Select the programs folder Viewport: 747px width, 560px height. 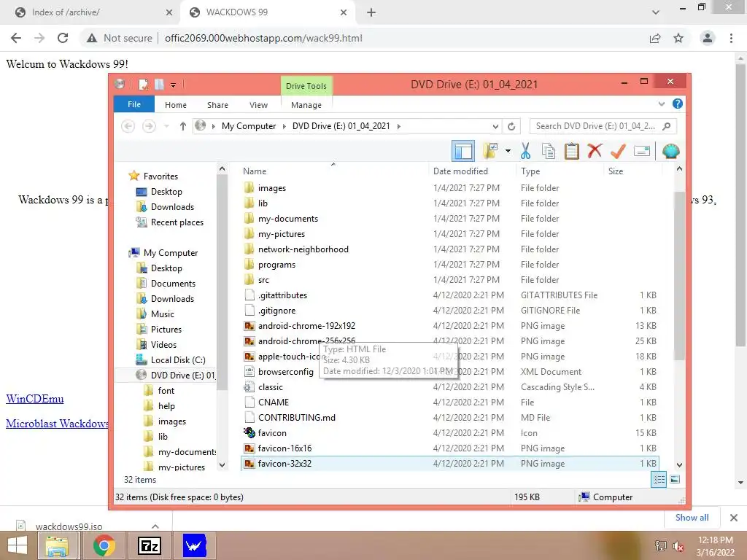(276, 264)
